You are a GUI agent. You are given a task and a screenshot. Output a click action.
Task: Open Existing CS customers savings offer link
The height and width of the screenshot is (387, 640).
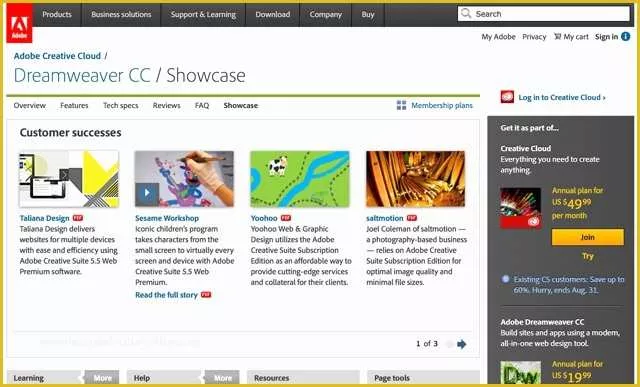[569, 285]
